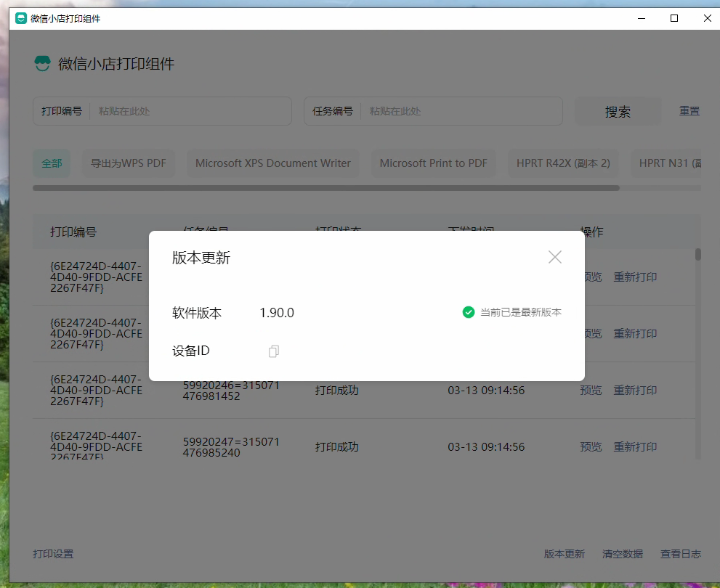Select Microsoft XPS Document Writer tab
The image size is (720, 588).
(x=272, y=163)
